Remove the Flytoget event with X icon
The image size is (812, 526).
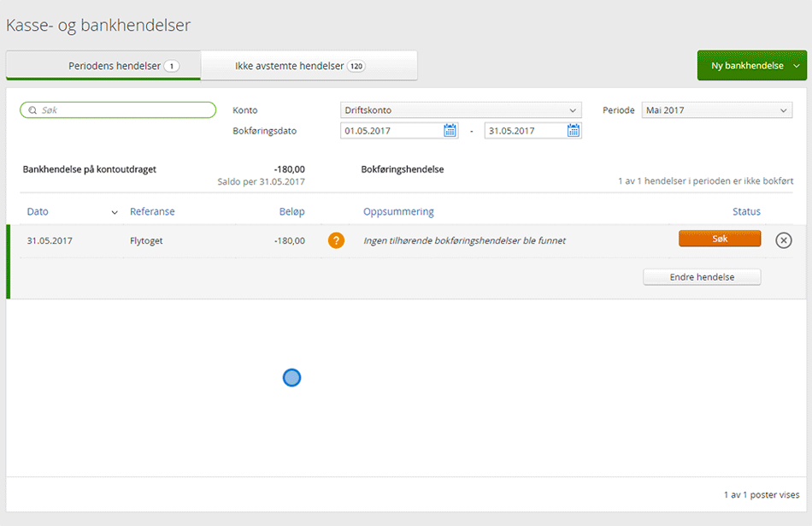tap(784, 240)
